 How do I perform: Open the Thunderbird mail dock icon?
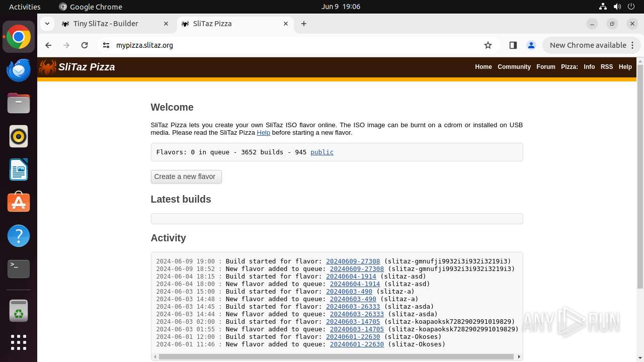coord(19,70)
